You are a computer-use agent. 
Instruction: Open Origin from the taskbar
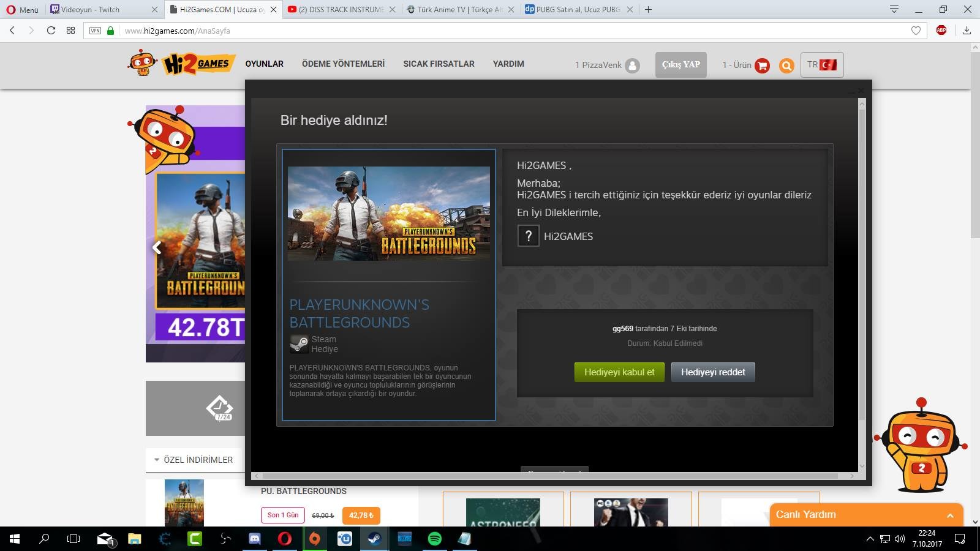[314, 539]
